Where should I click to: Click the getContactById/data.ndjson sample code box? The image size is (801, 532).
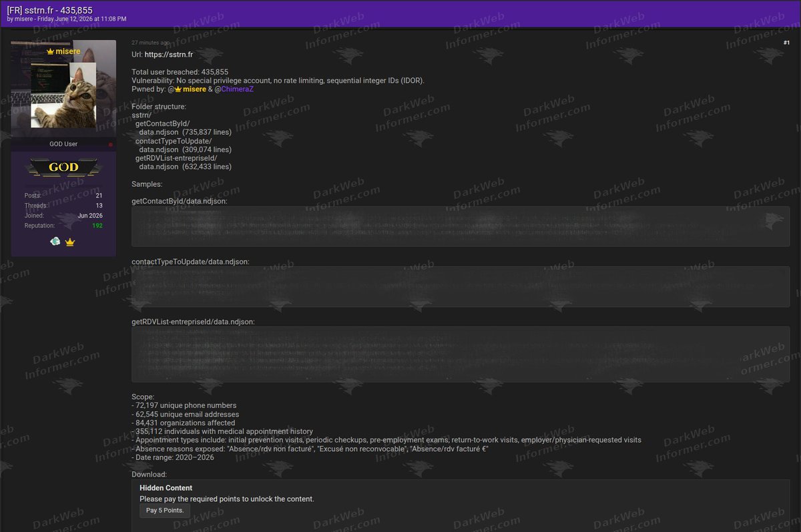pos(461,226)
